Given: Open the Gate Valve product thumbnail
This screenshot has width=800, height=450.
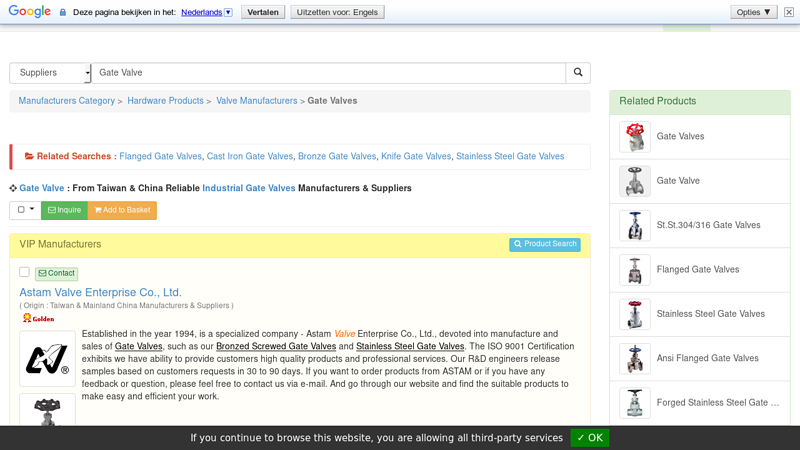Looking at the screenshot, I should point(635,181).
